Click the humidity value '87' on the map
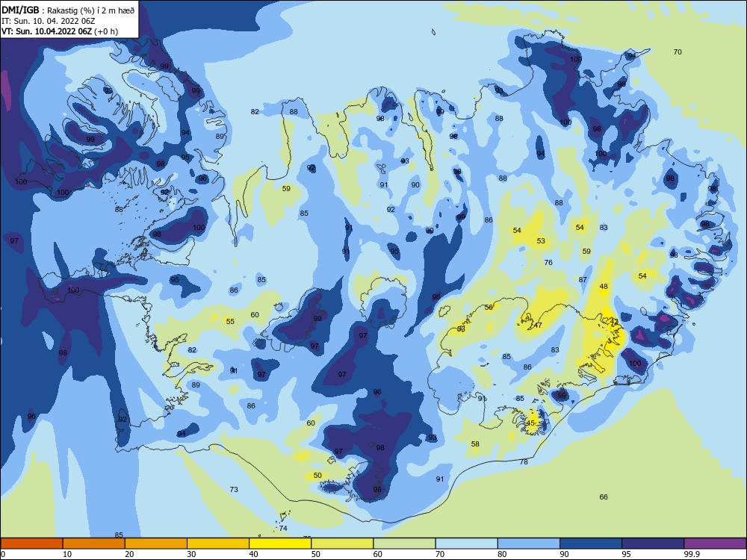 point(583,279)
